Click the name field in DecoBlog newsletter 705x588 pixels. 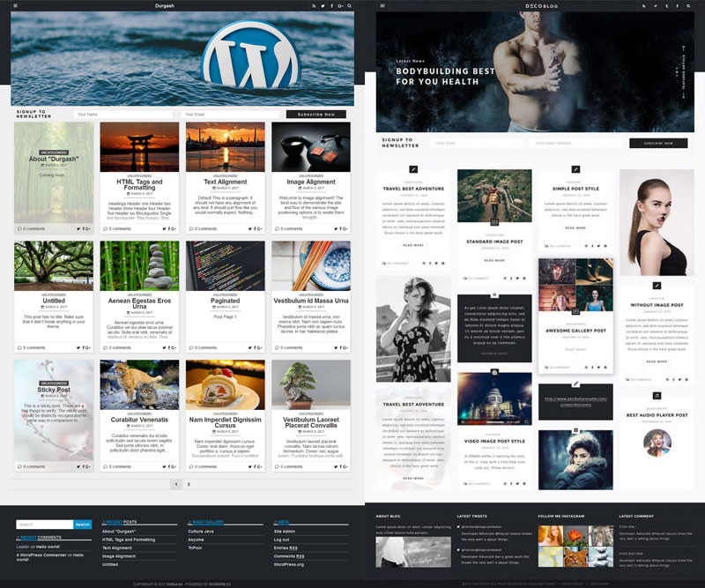(x=477, y=143)
